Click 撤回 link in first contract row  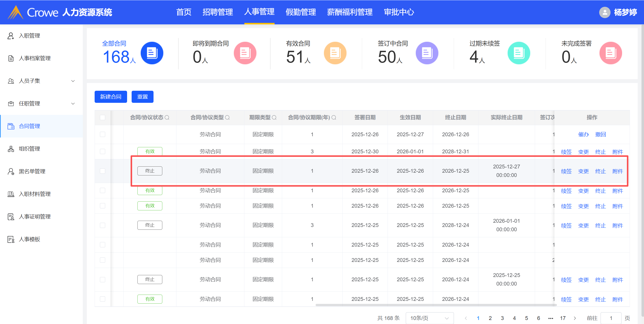[x=600, y=134]
